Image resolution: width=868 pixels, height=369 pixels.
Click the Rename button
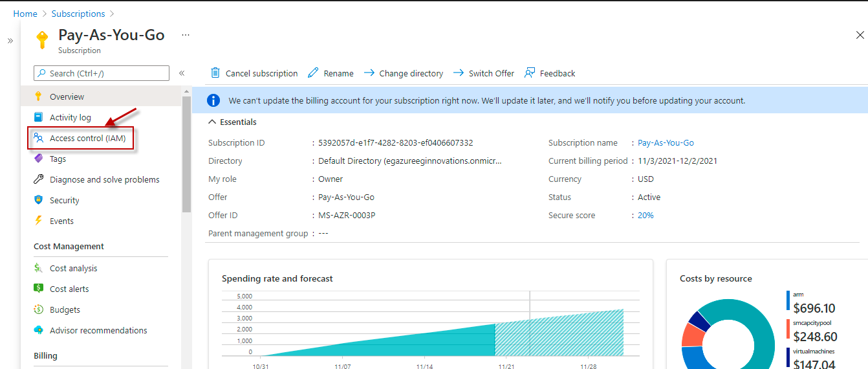click(331, 73)
